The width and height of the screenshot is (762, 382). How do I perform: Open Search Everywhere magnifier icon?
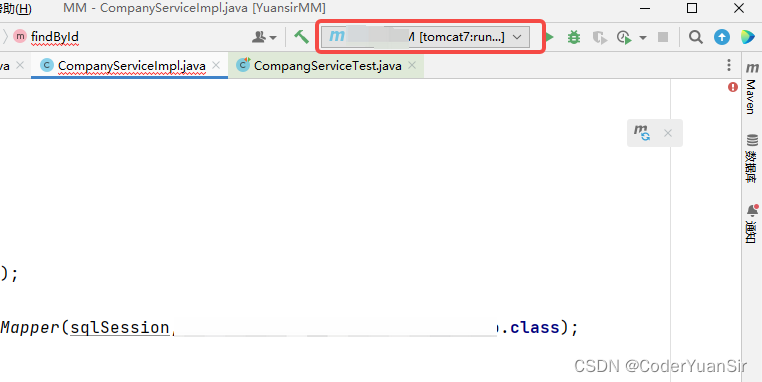pos(695,37)
